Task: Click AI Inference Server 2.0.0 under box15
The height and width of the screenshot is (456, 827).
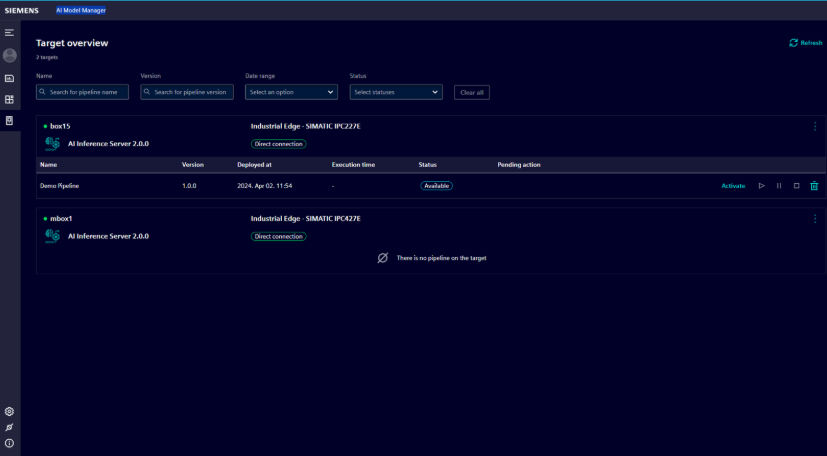Action: click(x=108, y=143)
